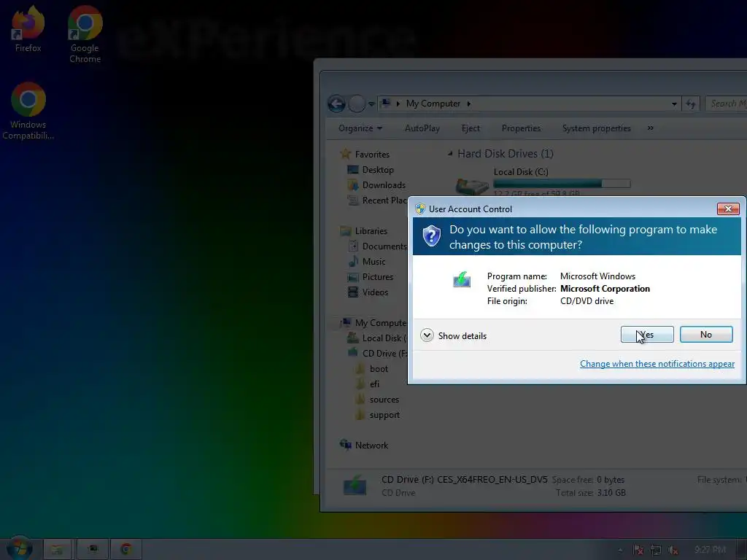The height and width of the screenshot is (560, 747).
Task: Click Eject in the Explorer toolbar
Action: coord(471,128)
